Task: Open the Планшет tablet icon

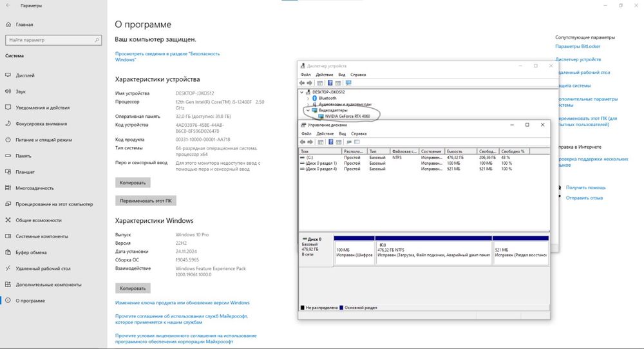Action: pos(8,172)
